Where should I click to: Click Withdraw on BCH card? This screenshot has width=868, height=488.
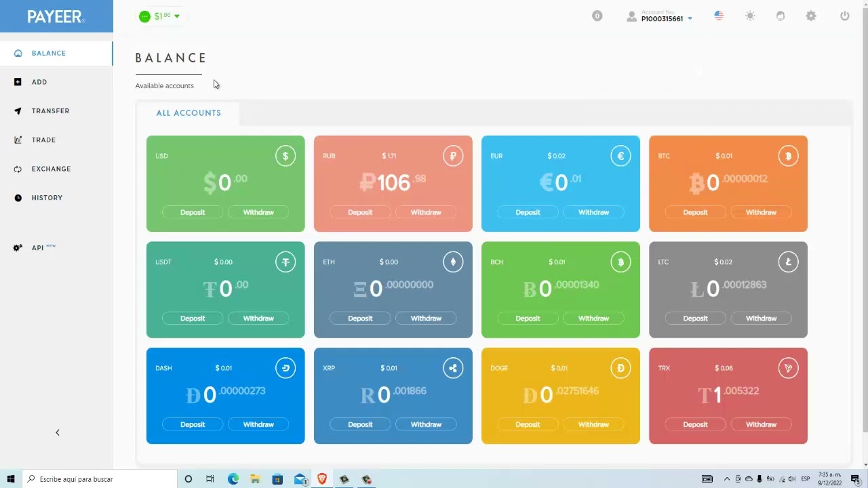coord(593,318)
